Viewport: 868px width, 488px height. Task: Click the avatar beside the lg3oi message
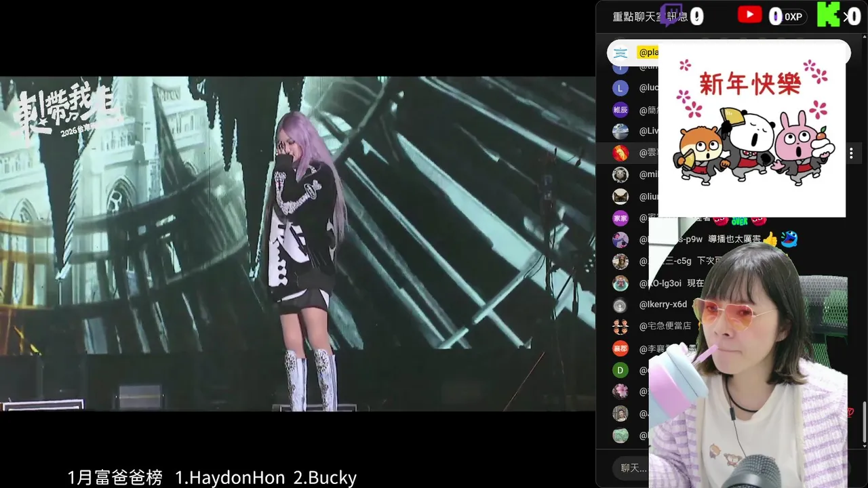coord(620,283)
